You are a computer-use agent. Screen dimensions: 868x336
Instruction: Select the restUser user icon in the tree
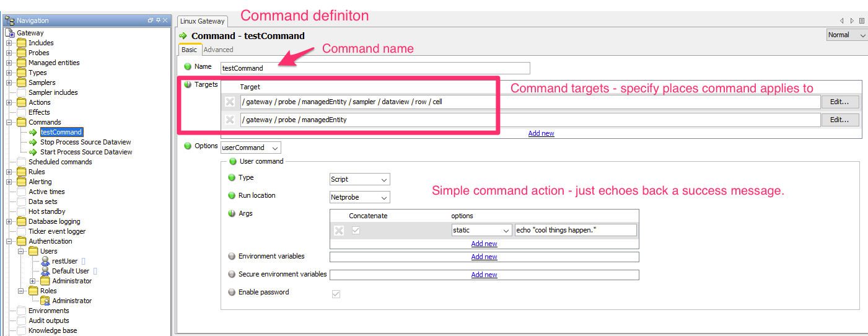point(45,261)
